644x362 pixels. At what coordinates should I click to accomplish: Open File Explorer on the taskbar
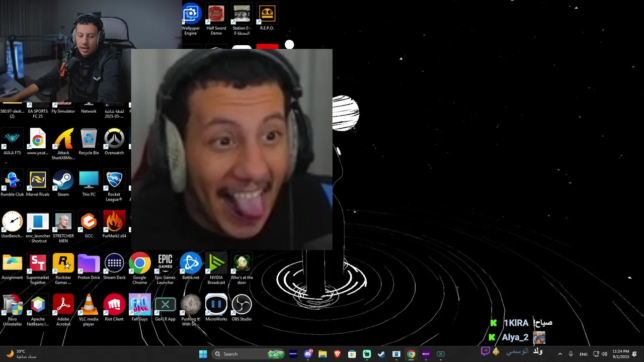point(323,354)
